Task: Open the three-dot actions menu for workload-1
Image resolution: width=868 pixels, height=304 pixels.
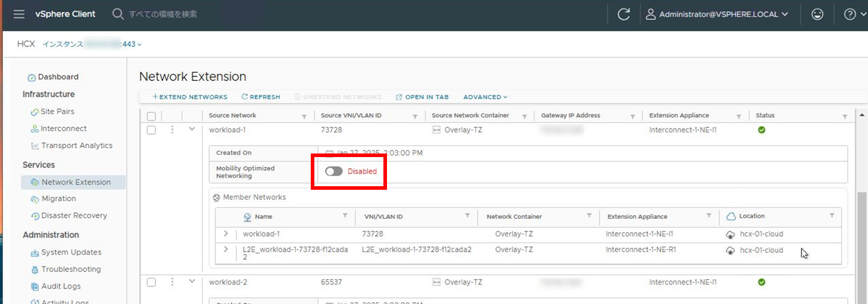Action: [x=172, y=129]
